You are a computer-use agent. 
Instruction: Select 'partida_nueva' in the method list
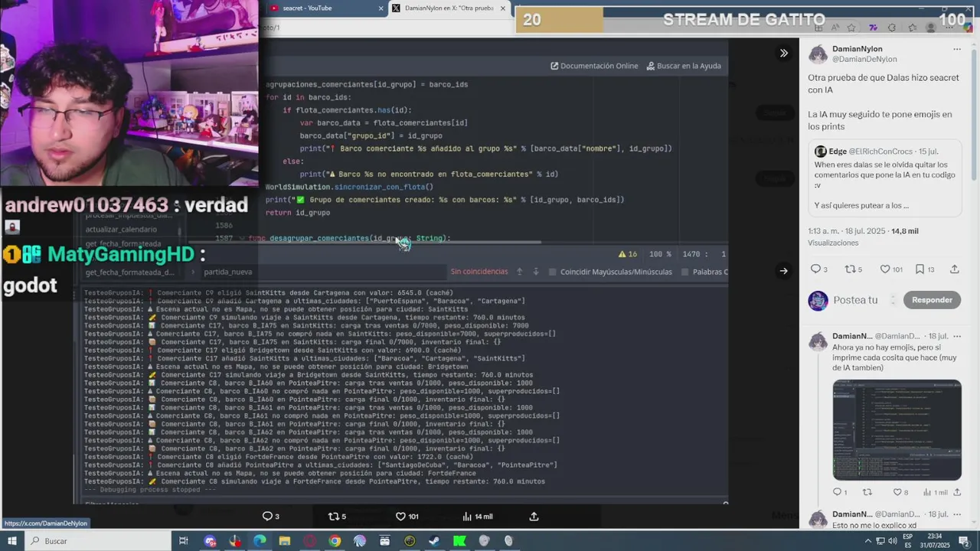click(228, 272)
